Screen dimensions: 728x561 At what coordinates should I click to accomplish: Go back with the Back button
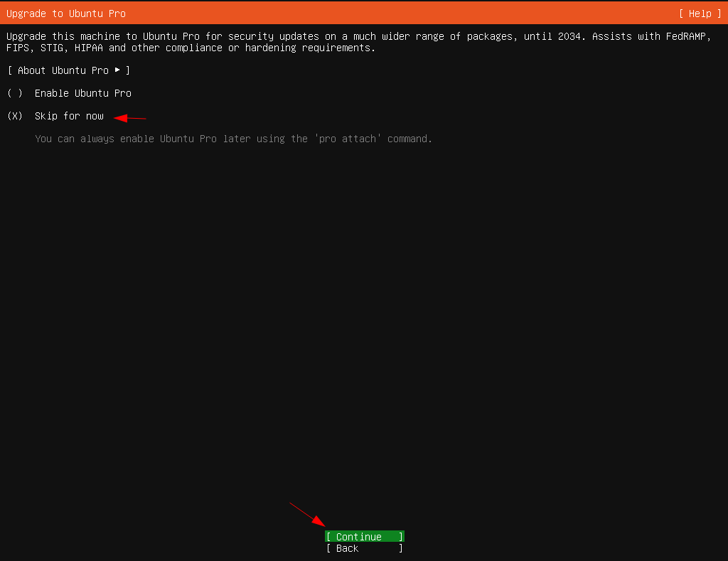[364, 548]
